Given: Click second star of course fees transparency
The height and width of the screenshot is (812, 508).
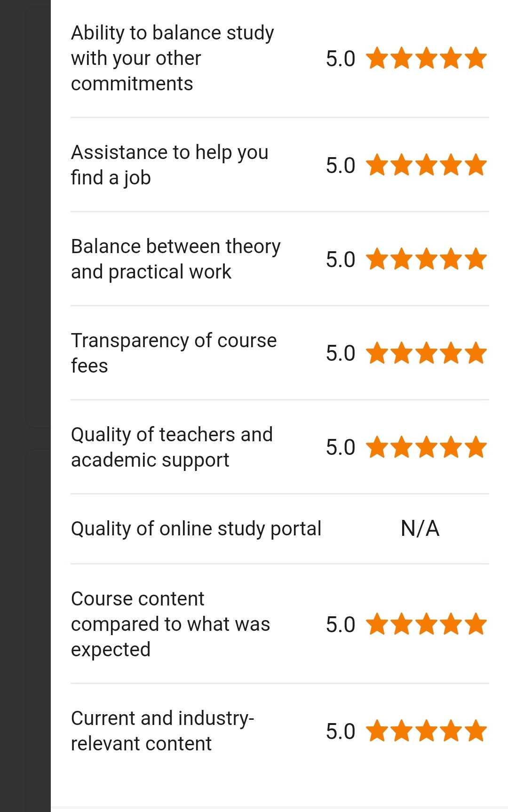Looking at the screenshot, I should [402, 353].
